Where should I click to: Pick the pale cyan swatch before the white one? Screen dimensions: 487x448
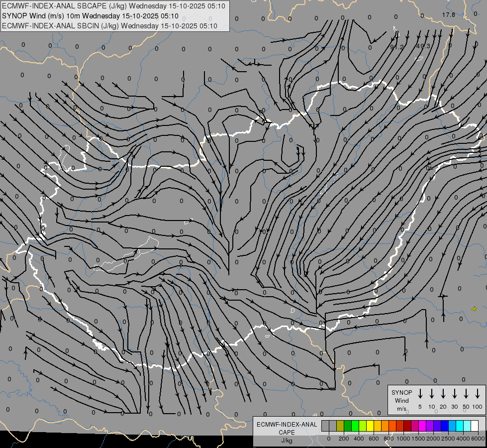point(467,426)
